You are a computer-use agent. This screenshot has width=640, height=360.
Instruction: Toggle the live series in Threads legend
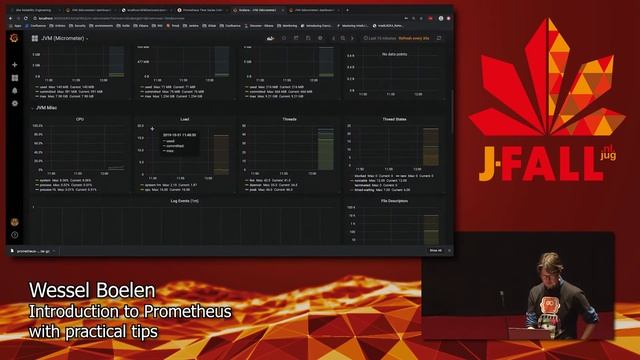[x=251, y=180]
